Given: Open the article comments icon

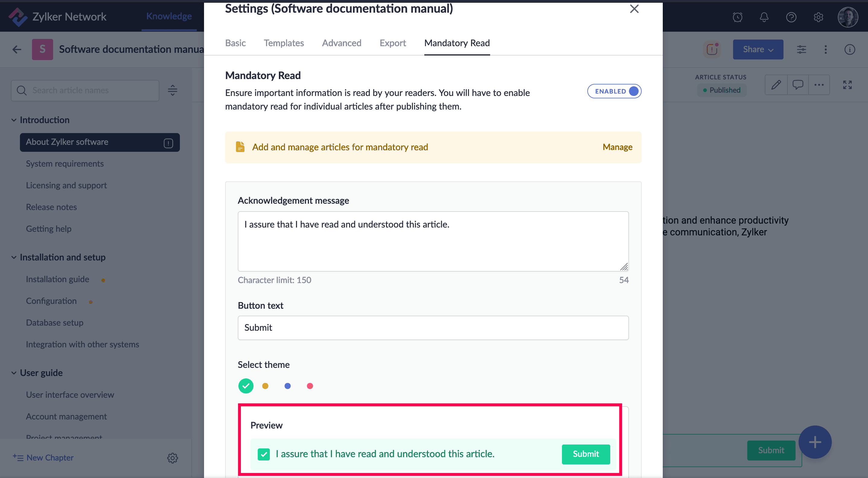Looking at the screenshot, I should point(798,85).
